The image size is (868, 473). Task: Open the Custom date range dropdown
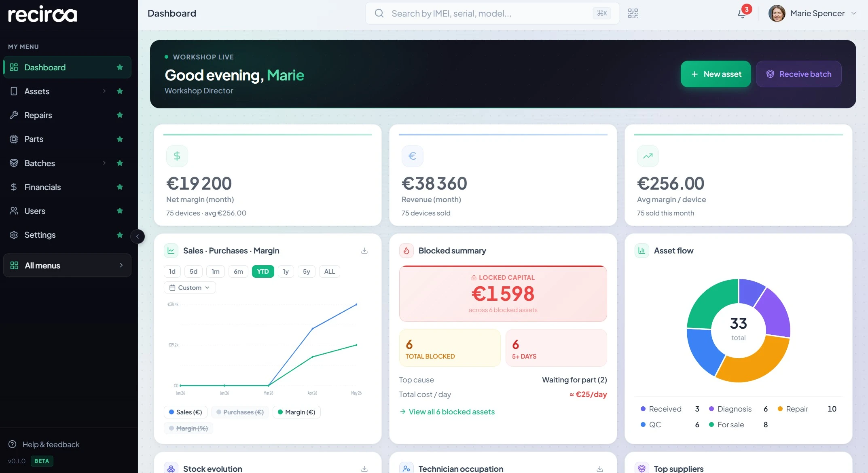(x=190, y=287)
